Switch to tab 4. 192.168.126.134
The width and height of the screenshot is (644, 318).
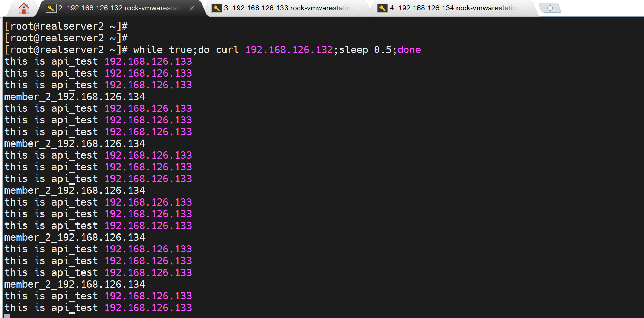point(452,8)
